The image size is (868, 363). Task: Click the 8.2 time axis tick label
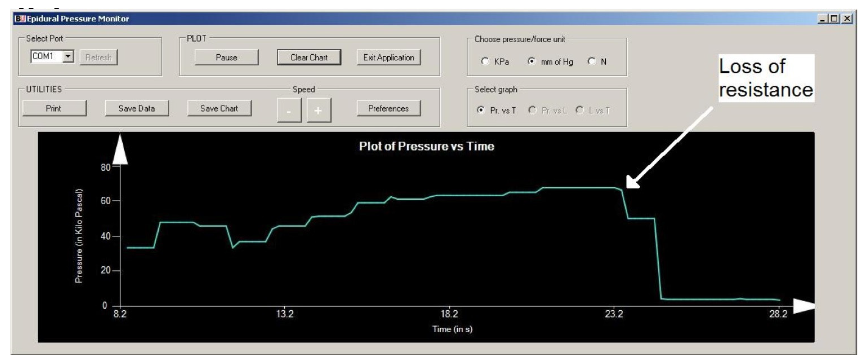(x=120, y=314)
